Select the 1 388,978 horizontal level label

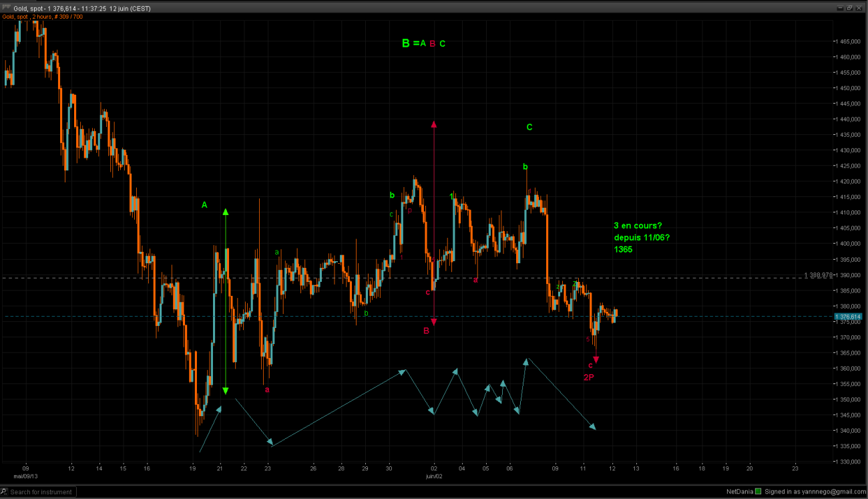coord(818,275)
